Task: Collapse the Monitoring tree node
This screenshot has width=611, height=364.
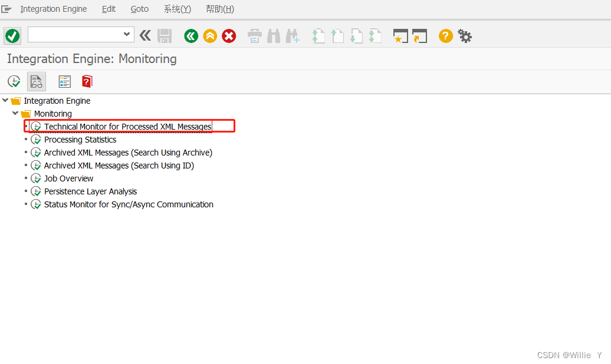Action: 15,113
